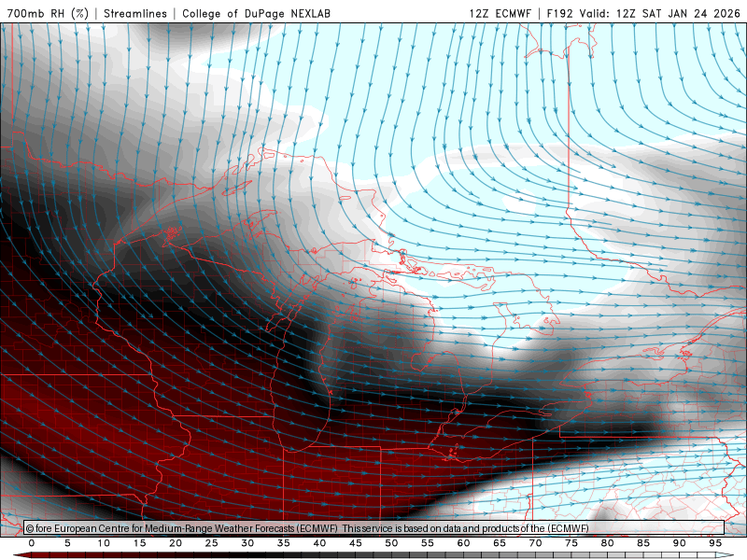
Task: Click the '700mb RH (%)' title text
Action: 48,13
